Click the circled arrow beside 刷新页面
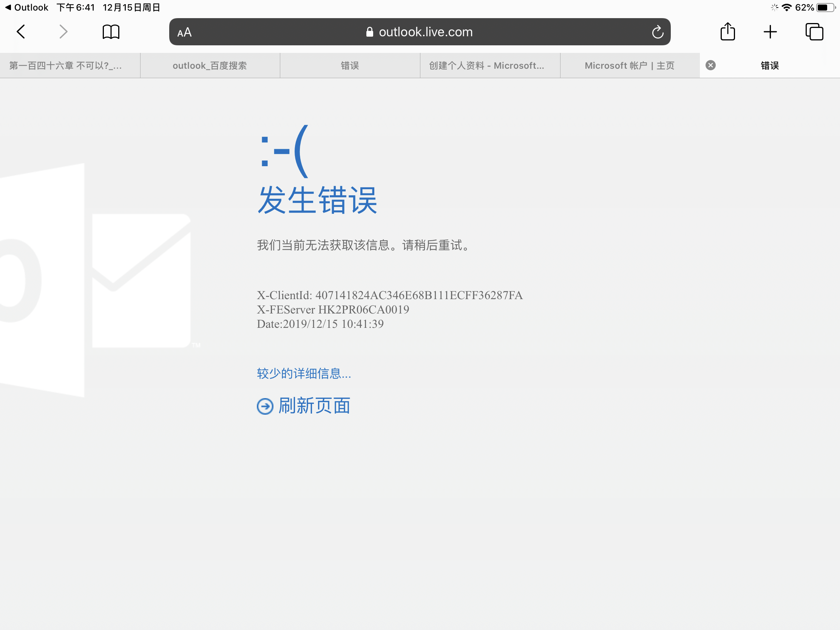The image size is (840, 630). (x=265, y=406)
